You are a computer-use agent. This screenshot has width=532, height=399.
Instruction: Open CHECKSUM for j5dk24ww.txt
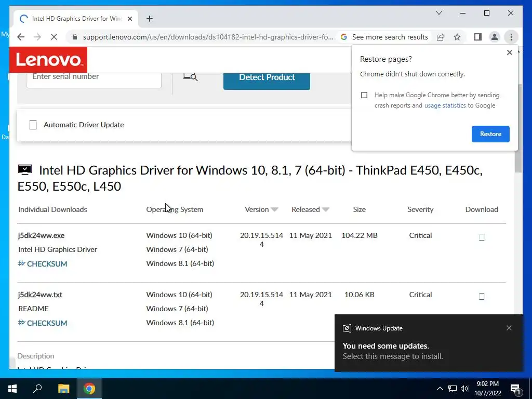click(x=43, y=323)
